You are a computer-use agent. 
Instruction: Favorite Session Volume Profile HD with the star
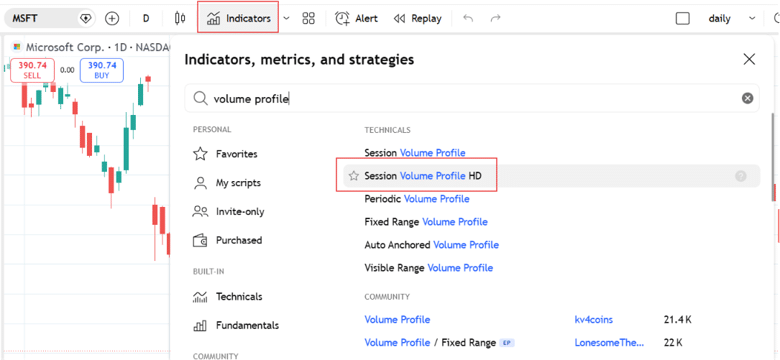click(354, 176)
